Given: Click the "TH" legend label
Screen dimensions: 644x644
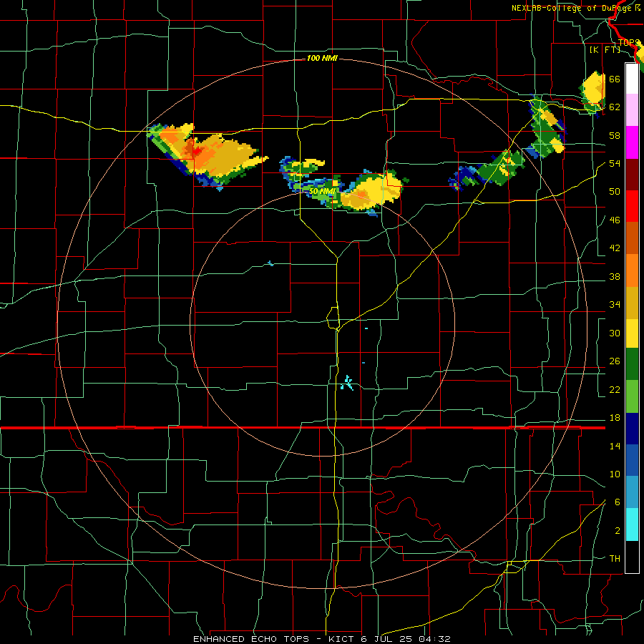Looking at the screenshot, I should 615,559.
